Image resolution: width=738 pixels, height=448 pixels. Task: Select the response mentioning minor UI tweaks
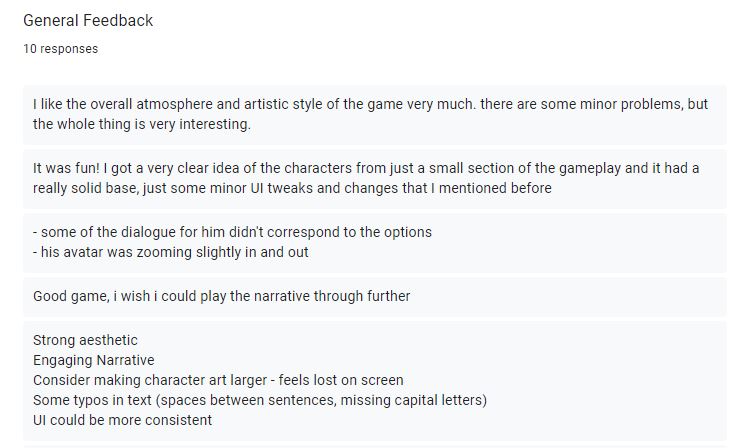click(x=375, y=178)
